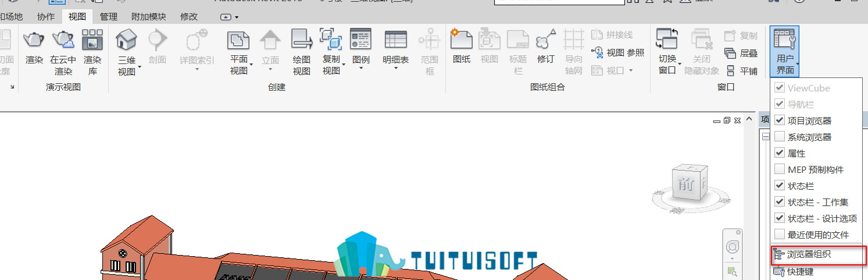Click the 复制视图 duplicate view icon

coord(331,40)
